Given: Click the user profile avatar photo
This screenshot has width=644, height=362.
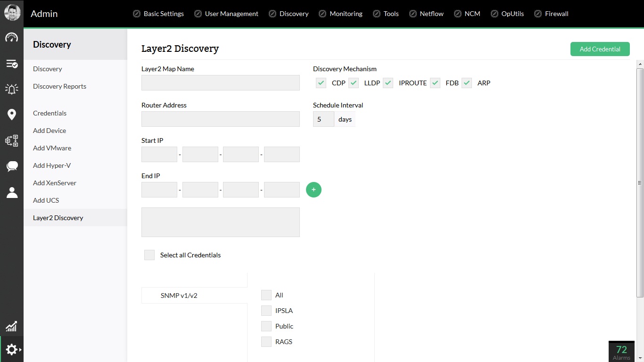Looking at the screenshot, I should pyautogui.click(x=12, y=12).
